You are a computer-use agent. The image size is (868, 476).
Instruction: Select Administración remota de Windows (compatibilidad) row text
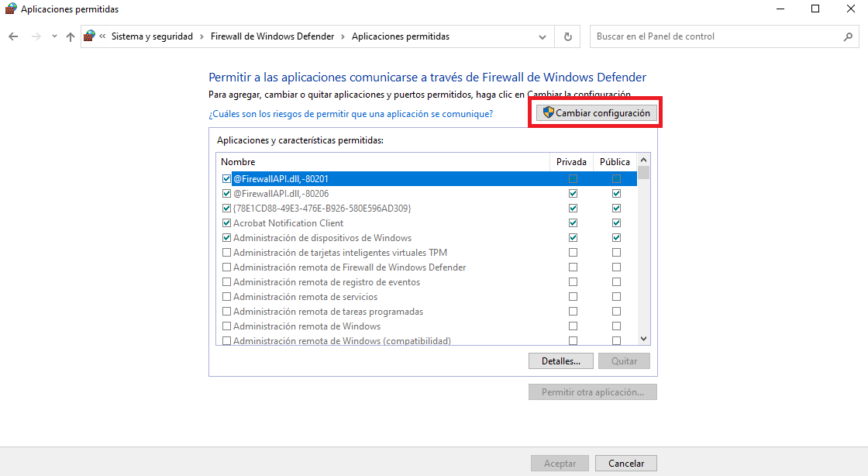342,341
